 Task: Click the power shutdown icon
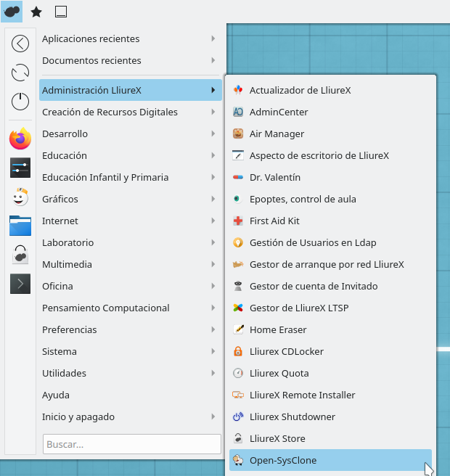tap(20, 102)
